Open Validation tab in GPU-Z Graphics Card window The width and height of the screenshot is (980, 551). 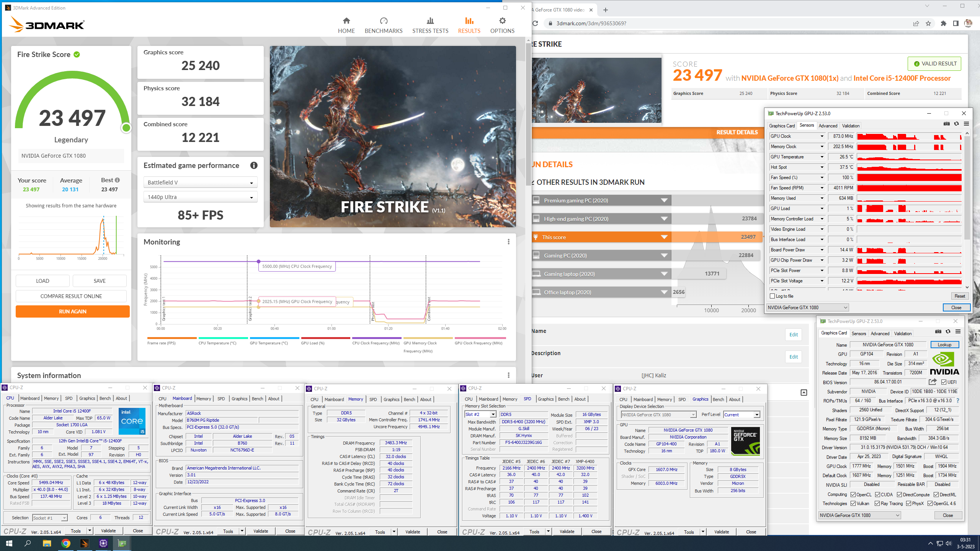point(903,333)
